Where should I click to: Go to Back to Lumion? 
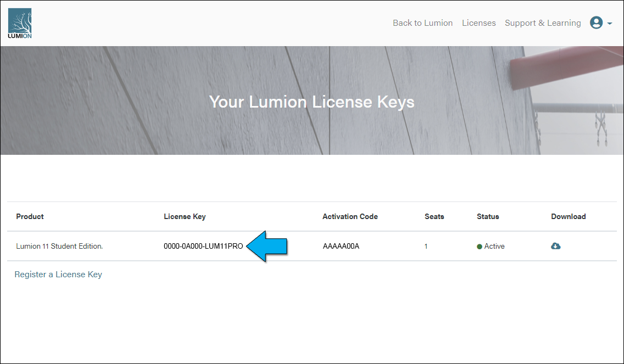pos(422,23)
